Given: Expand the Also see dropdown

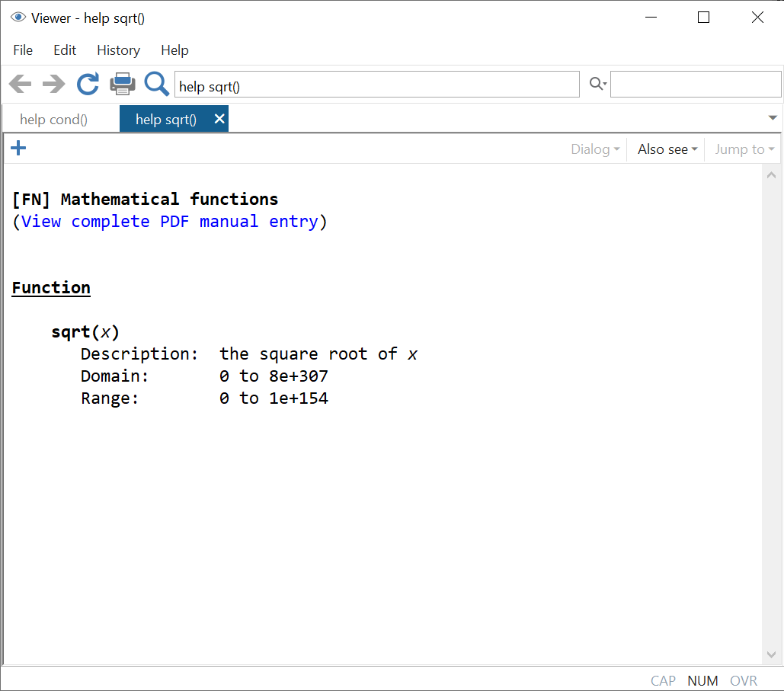Looking at the screenshot, I should tap(667, 149).
